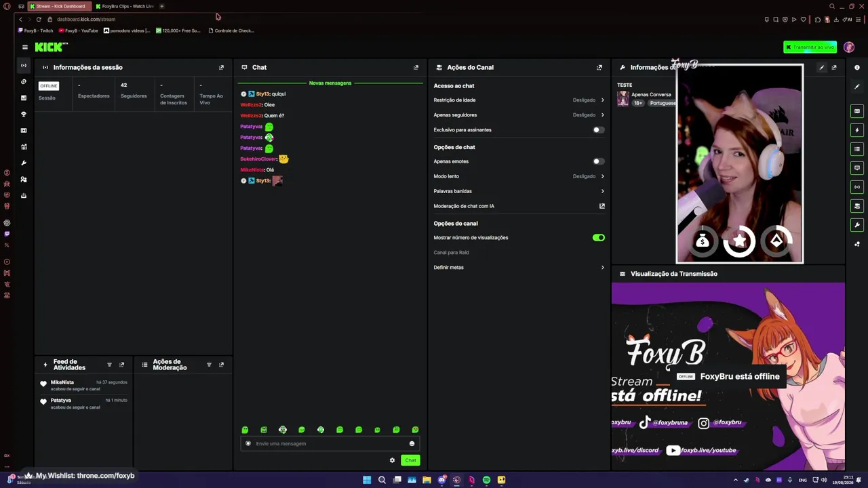Click the Envie uma mensagem input field
Screen dimensions: 868x488
pos(330,443)
